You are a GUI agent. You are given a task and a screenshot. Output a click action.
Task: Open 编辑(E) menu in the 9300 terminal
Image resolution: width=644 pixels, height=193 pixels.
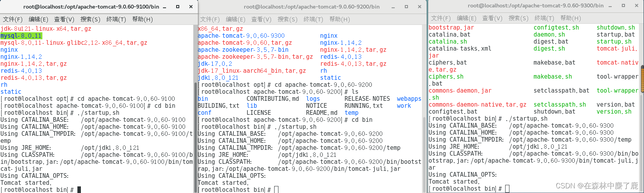point(467,18)
